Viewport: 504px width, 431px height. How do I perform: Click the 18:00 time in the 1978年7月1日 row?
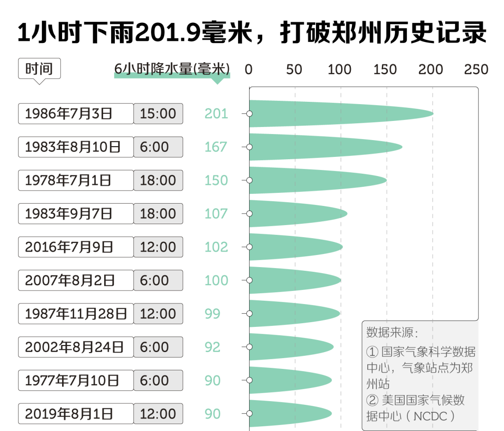pyautogui.click(x=158, y=180)
